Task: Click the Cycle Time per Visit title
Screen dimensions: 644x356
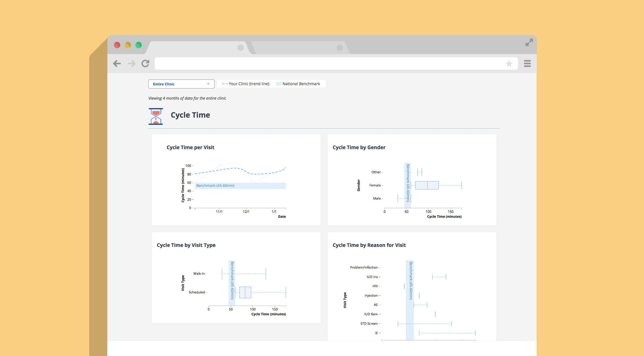Action: [x=190, y=147]
